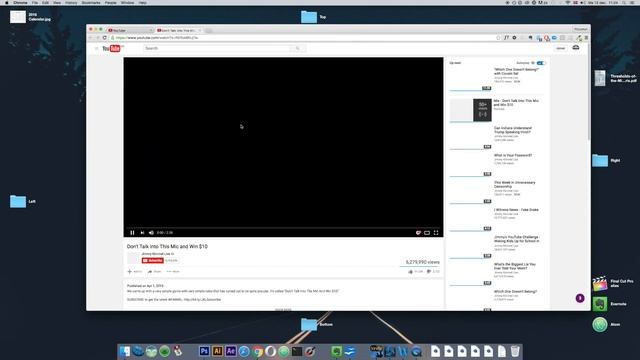Click the video title text

coord(167,247)
